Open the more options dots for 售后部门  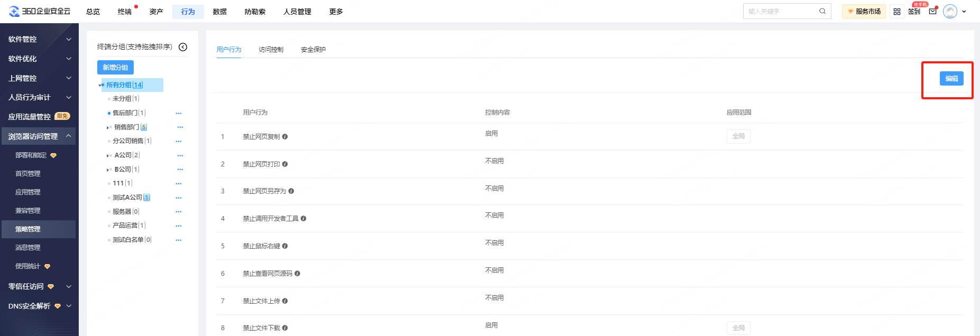click(x=179, y=114)
